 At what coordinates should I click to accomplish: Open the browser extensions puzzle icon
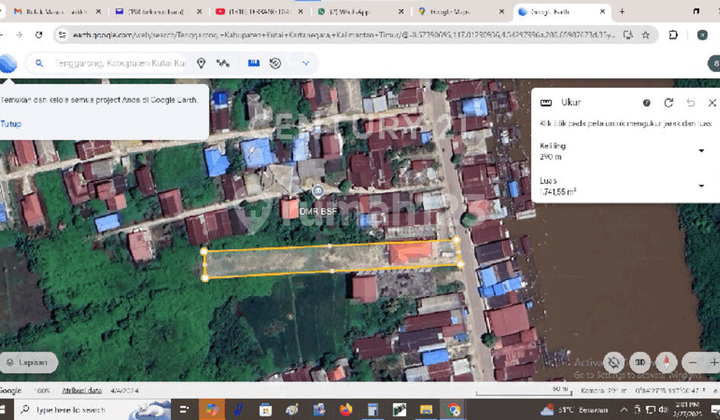674,35
